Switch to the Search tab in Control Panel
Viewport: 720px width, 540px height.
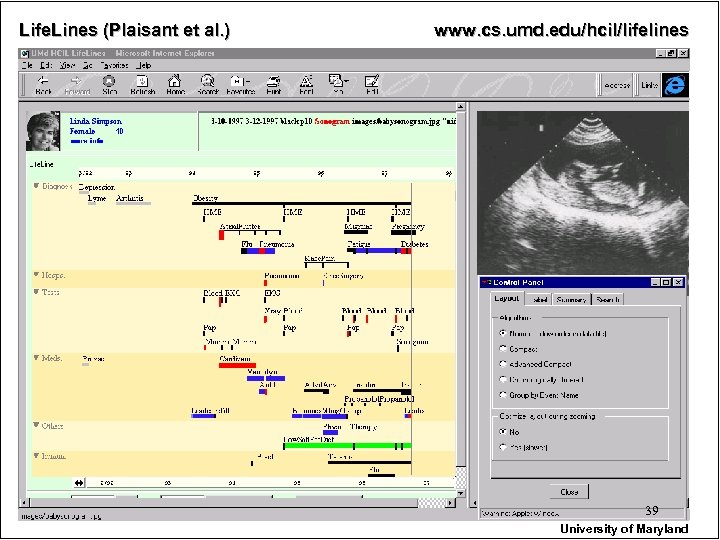pyautogui.click(x=608, y=299)
